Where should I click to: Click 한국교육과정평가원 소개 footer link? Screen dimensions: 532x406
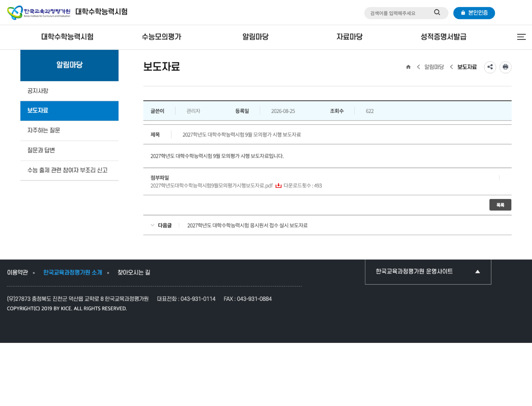72,272
